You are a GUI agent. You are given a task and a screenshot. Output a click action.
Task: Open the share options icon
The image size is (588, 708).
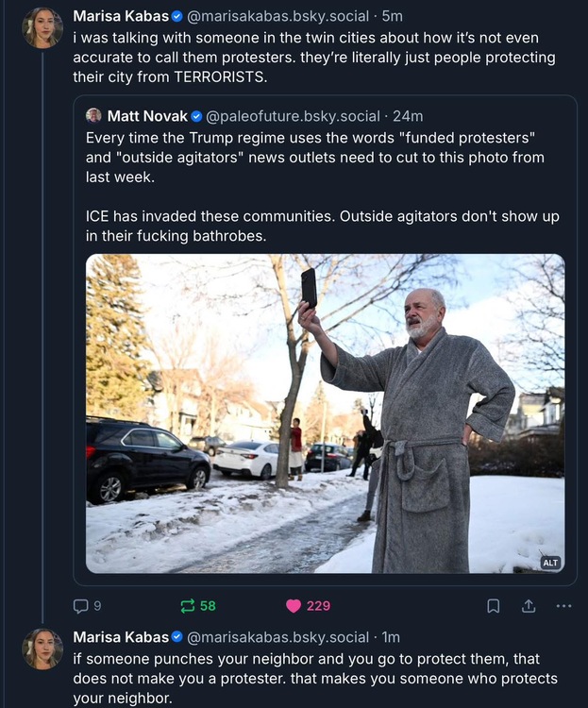click(x=529, y=606)
